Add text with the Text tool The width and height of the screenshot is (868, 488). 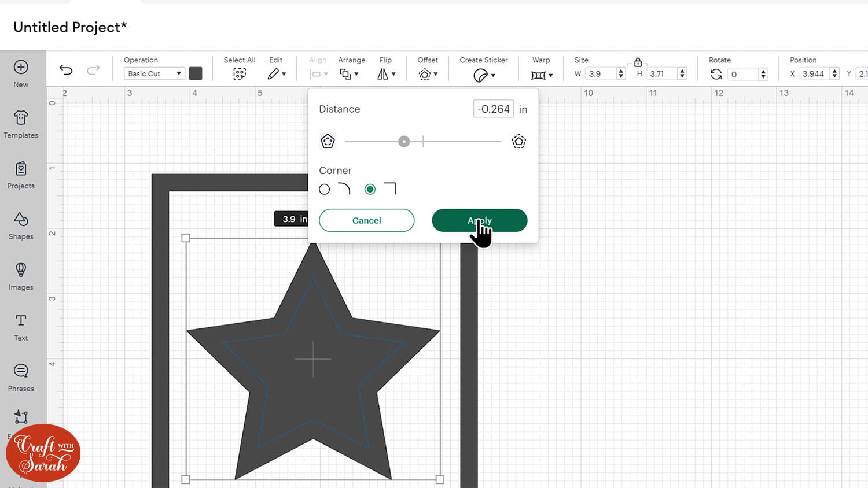21,327
